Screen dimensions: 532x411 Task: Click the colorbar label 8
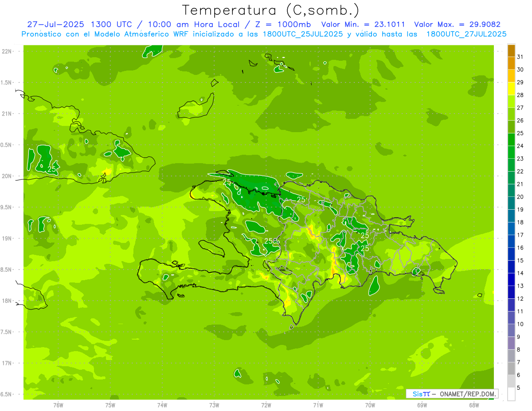[x=519, y=349]
